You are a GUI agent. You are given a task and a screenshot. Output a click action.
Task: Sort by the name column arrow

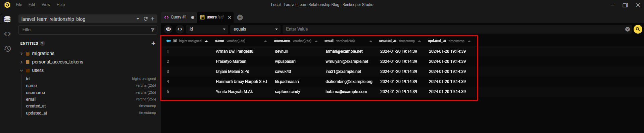(x=265, y=41)
